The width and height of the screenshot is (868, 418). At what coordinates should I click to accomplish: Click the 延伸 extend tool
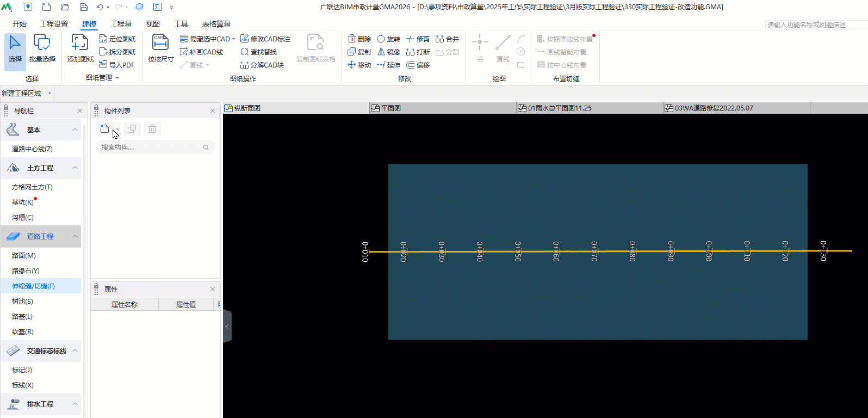[388, 65]
